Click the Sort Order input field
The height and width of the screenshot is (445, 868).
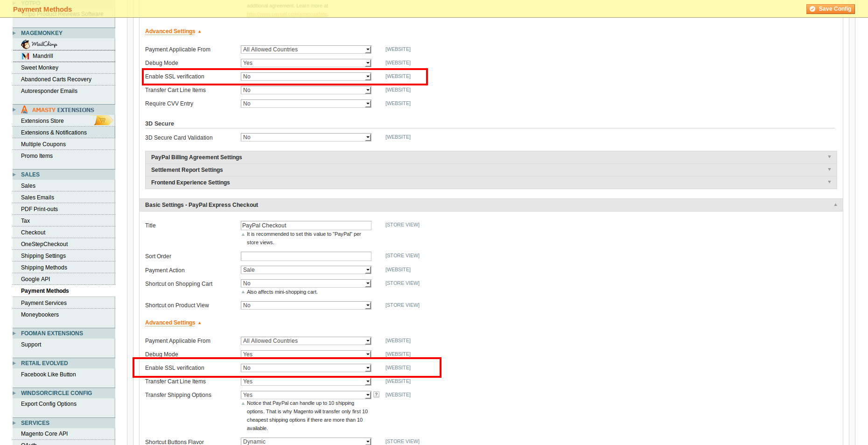(x=306, y=256)
